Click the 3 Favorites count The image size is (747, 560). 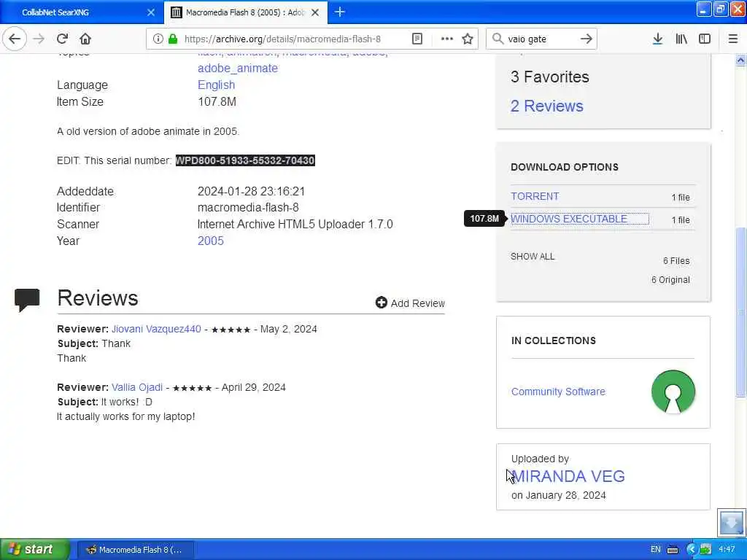pos(550,77)
